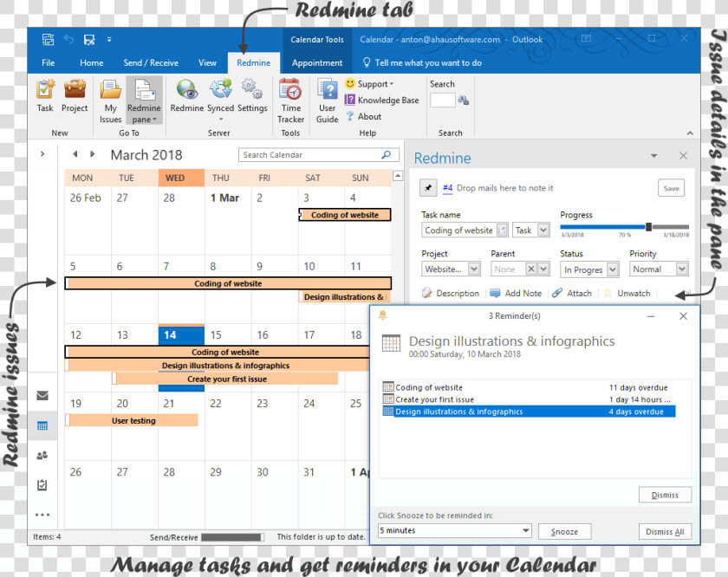Click Attach paperclip in issue pane
Viewport: 728px width, 577px height.
coord(572,294)
